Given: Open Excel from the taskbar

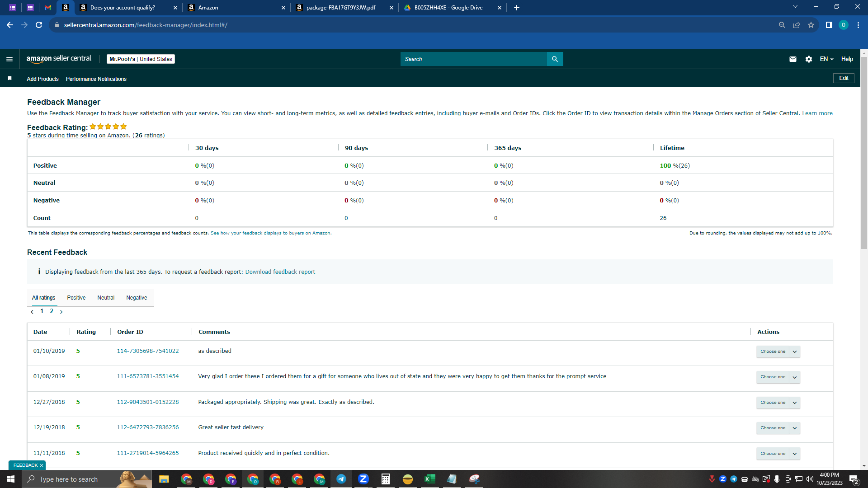Looking at the screenshot, I should point(430,479).
